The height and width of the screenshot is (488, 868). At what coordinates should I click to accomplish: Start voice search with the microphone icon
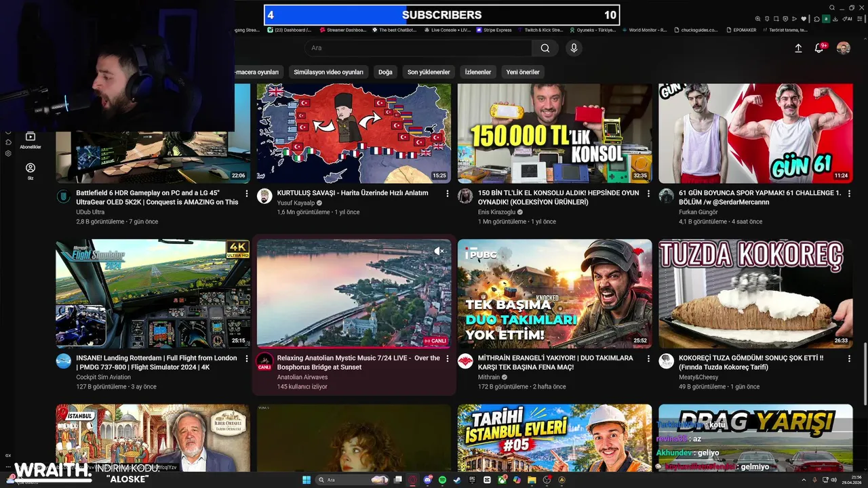click(574, 48)
